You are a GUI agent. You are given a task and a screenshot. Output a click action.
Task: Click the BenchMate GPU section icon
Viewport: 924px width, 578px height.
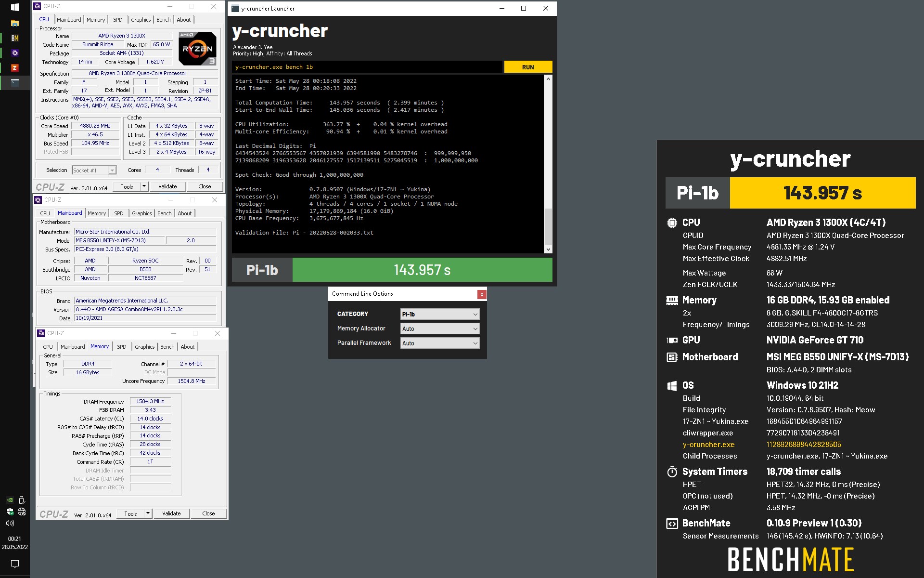pos(672,340)
